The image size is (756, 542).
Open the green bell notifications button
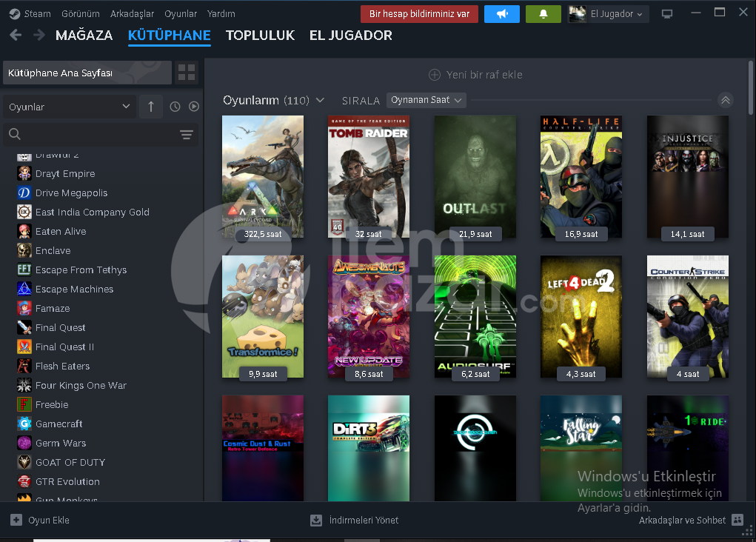coord(543,14)
